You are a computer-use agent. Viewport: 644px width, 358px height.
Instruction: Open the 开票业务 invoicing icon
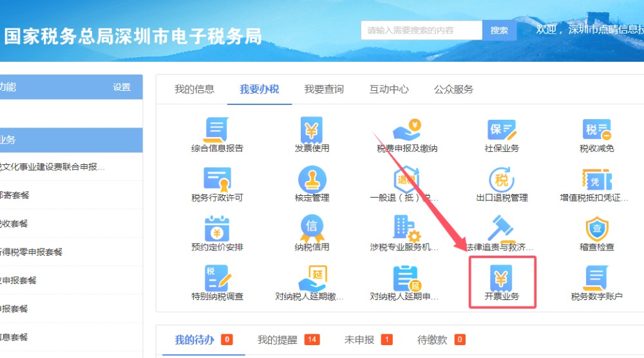(x=502, y=278)
